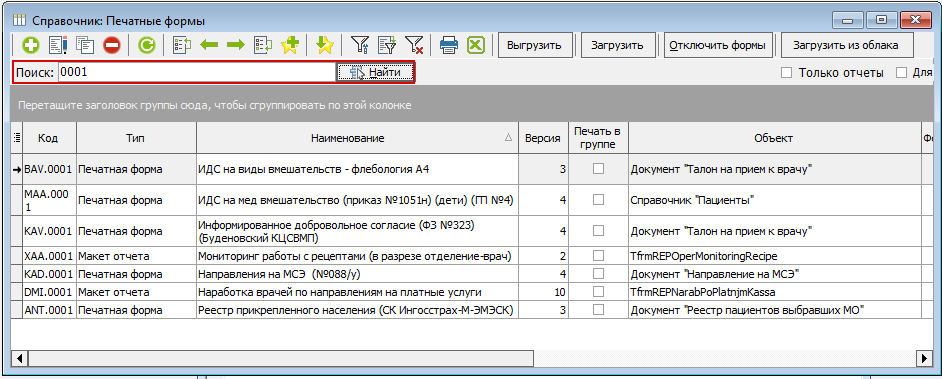Select Направления на МСЭ (№088/у) cell

(357, 274)
